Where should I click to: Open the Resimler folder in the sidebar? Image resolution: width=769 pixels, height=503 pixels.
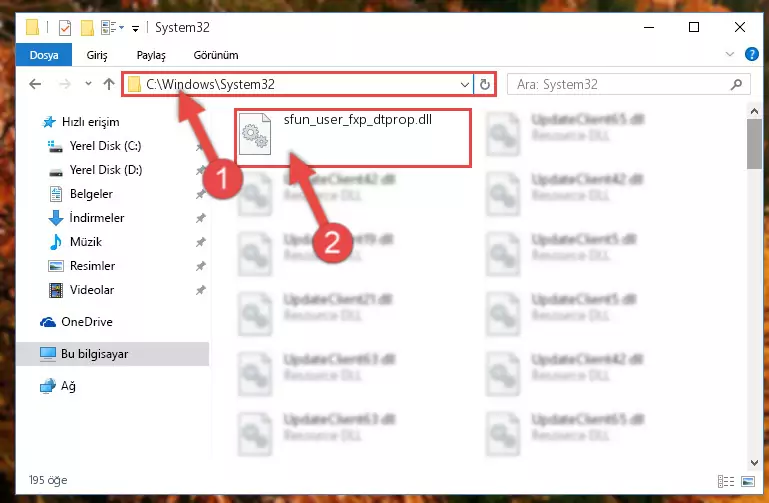point(81,266)
